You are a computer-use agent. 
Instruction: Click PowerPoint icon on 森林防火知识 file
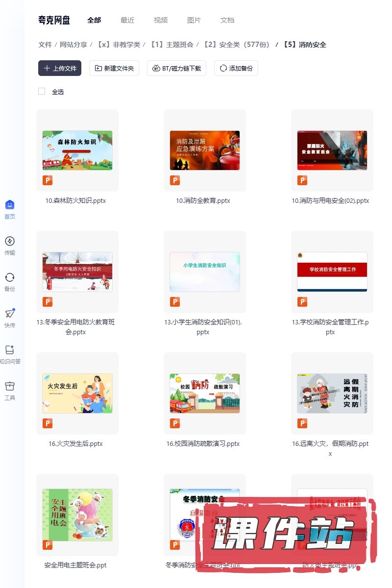48,180
